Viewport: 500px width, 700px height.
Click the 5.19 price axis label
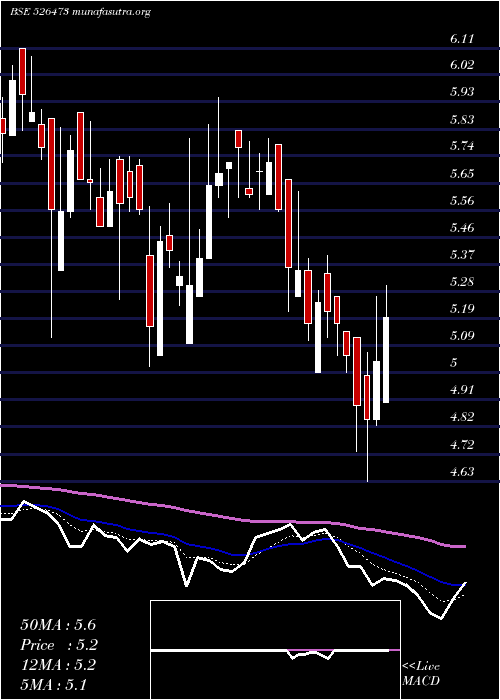click(462, 309)
